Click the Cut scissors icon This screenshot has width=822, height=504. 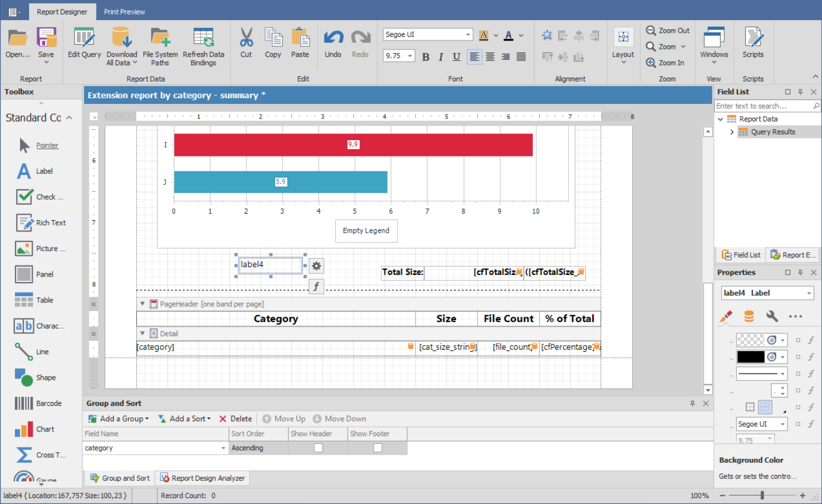coord(246,38)
